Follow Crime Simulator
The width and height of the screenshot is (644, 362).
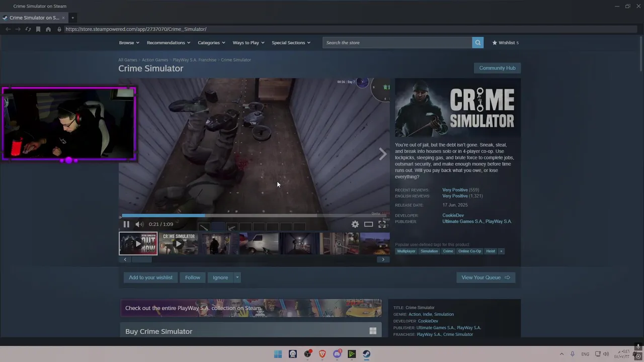pos(192,278)
